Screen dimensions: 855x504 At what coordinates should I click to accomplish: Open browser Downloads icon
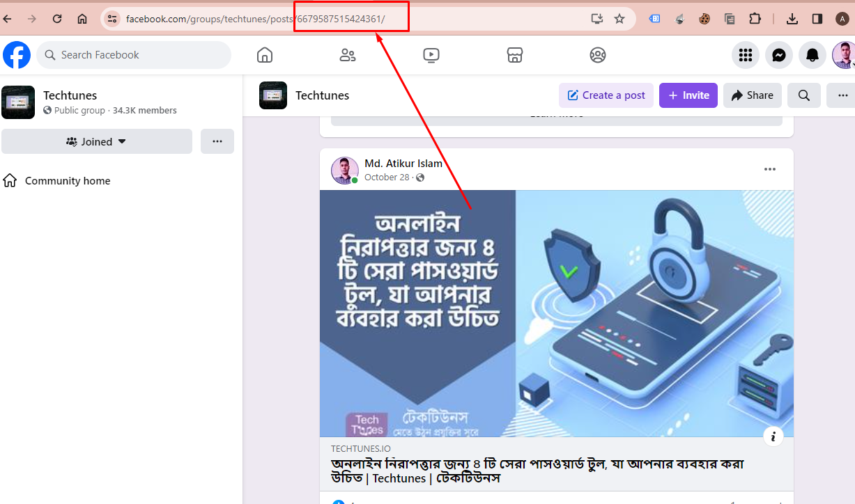(x=792, y=19)
